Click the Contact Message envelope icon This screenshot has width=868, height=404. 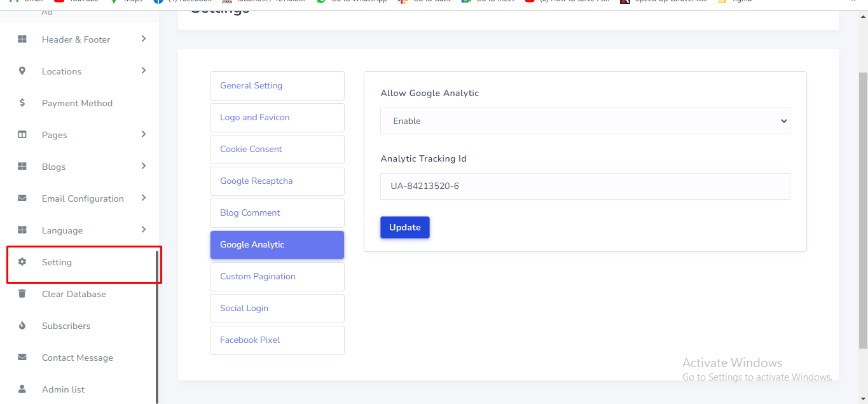(x=22, y=358)
